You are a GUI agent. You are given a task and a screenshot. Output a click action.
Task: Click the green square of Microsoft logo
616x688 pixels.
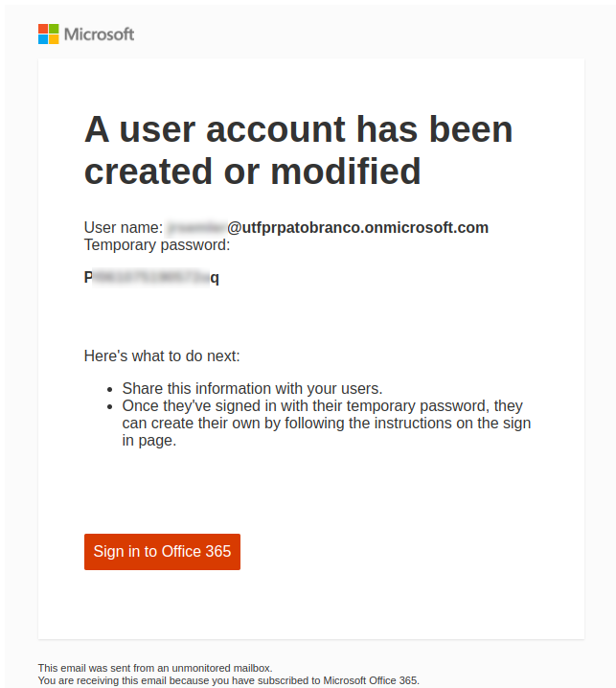pyautogui.click(x=54, y=29)
